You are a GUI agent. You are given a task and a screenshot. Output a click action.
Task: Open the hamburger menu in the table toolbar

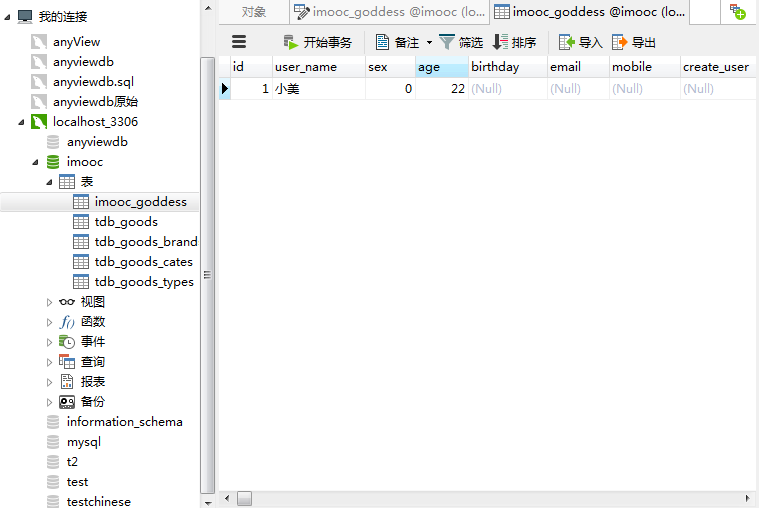click(x=238, y=42)
